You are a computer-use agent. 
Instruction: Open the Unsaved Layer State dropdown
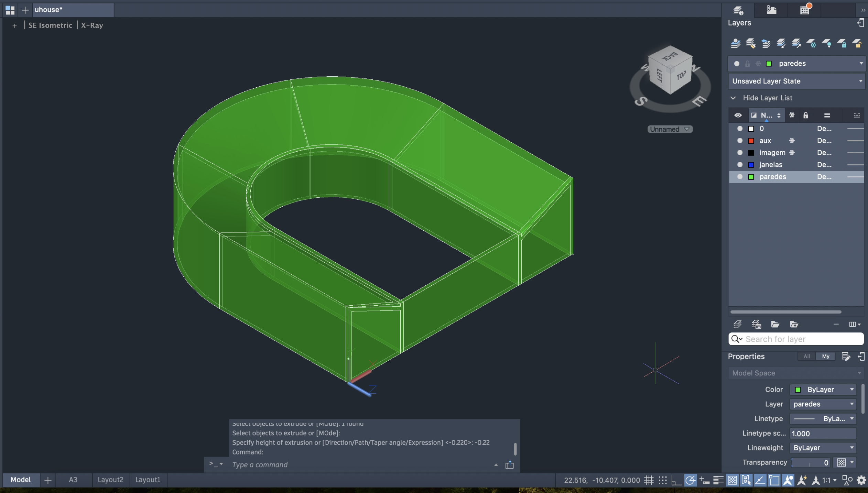tap(861, 81)
